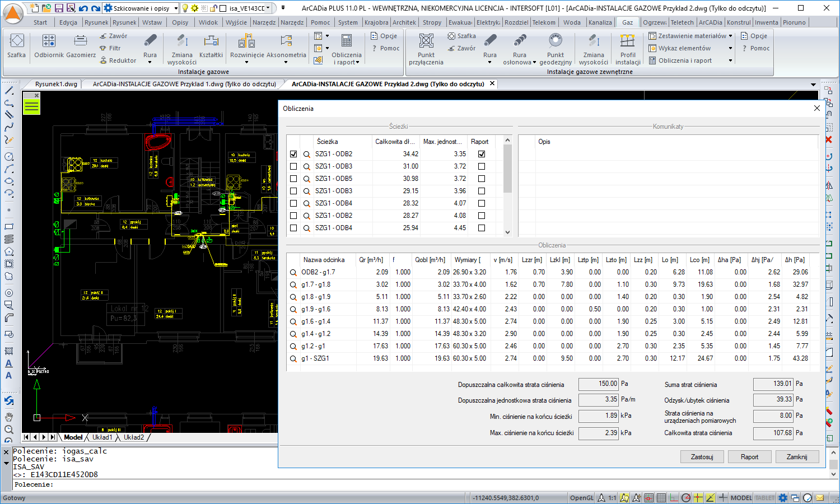Viewport: 840px width, 504px height.
Task: Insert a Reduktor element
Action: (118, 60)
